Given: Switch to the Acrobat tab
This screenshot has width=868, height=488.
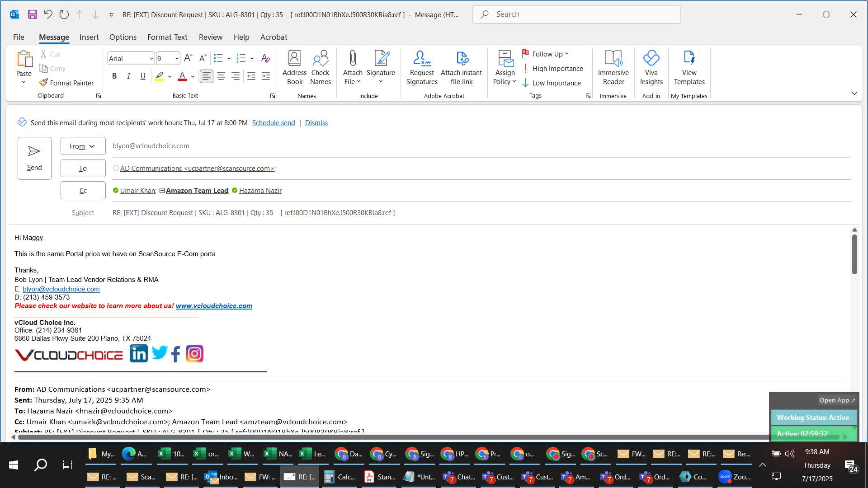Looking at the screenshot, I should [x=274, y=37].
